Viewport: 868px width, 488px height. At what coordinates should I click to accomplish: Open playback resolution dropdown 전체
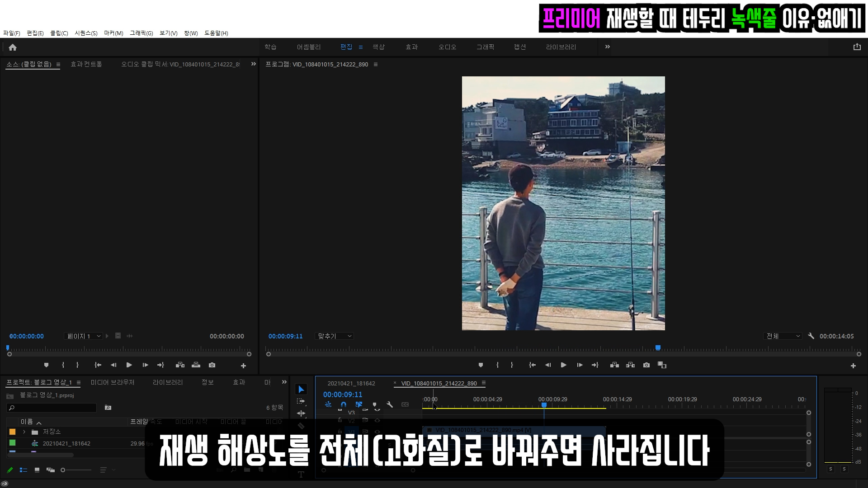click(x=783, y=336)
